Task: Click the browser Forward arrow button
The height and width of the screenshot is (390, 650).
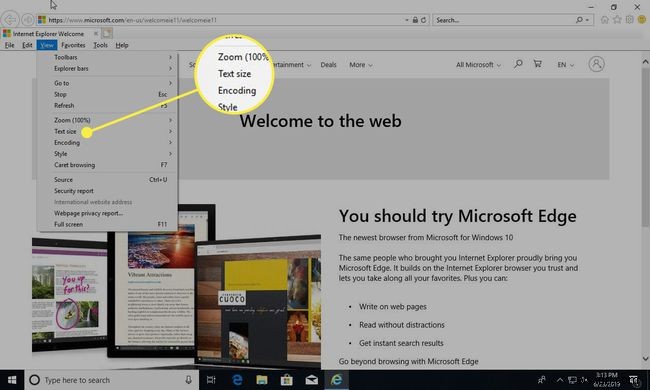Action: point(27,19)
